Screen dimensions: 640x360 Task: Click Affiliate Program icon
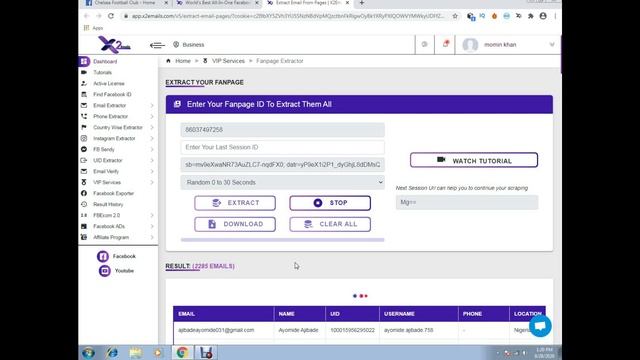[84, 237]
